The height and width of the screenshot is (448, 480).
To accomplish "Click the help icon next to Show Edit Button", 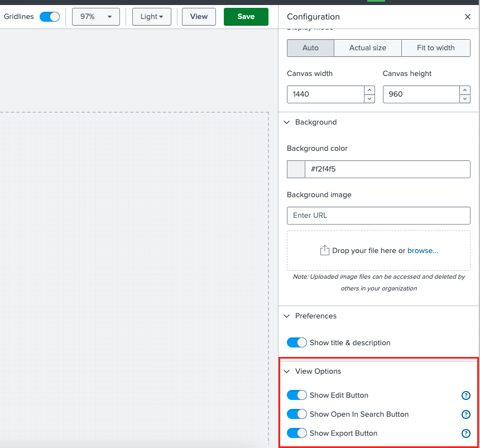I will (x=466, y=395).
